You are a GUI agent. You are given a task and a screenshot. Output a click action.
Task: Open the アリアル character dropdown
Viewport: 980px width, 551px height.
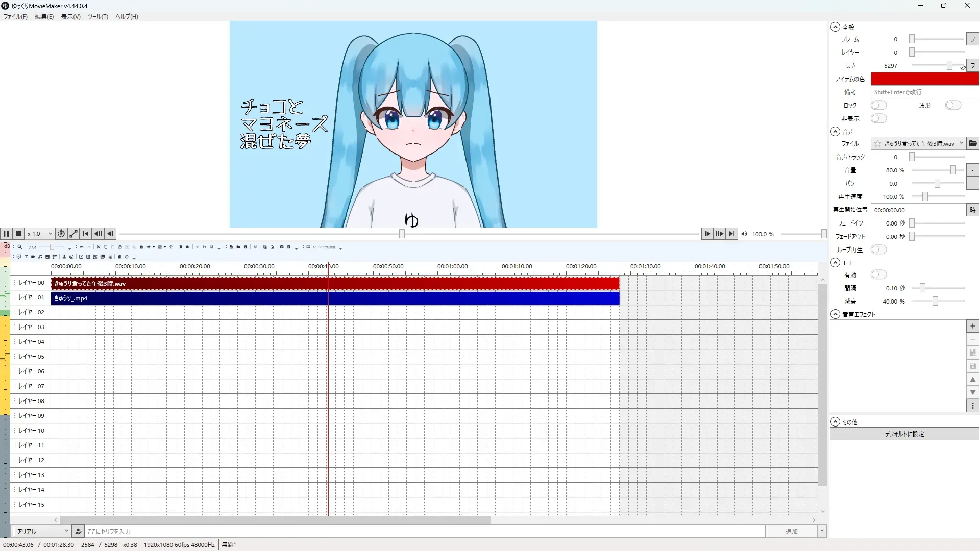(42, 531)
